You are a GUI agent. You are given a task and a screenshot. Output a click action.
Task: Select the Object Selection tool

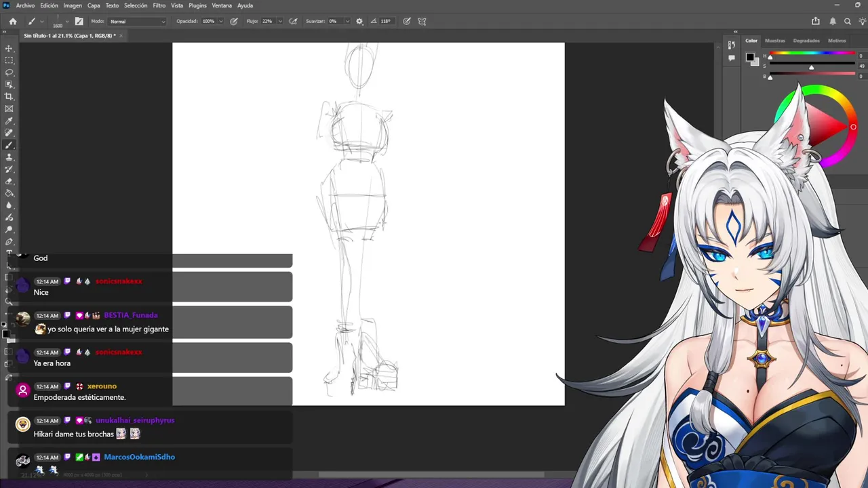(9, 85)
